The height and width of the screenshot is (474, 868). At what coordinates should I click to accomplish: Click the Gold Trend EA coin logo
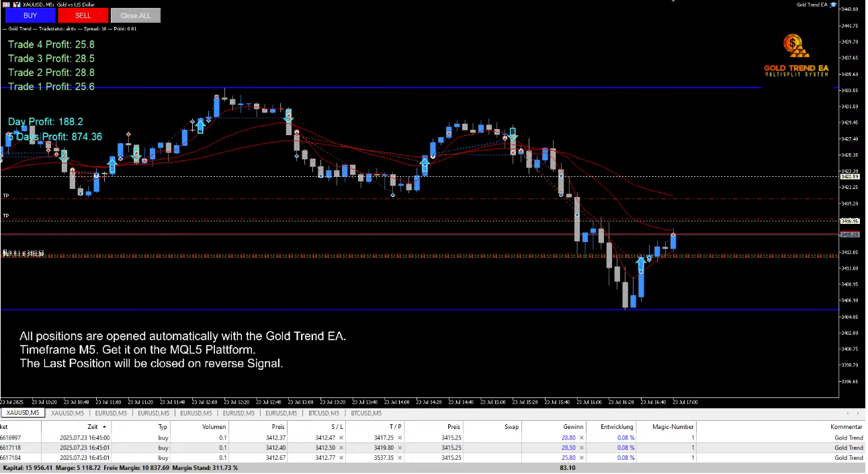pos(796,46)
